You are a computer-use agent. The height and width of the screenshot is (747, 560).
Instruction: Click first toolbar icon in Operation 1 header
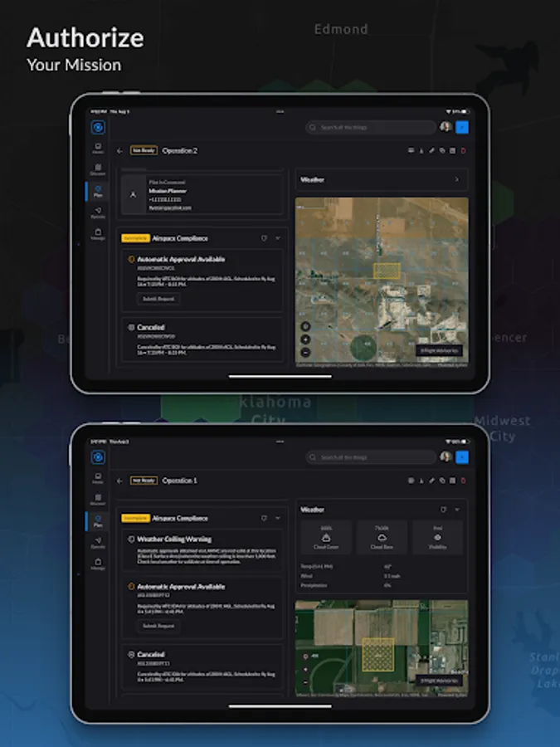coord(411,481)
